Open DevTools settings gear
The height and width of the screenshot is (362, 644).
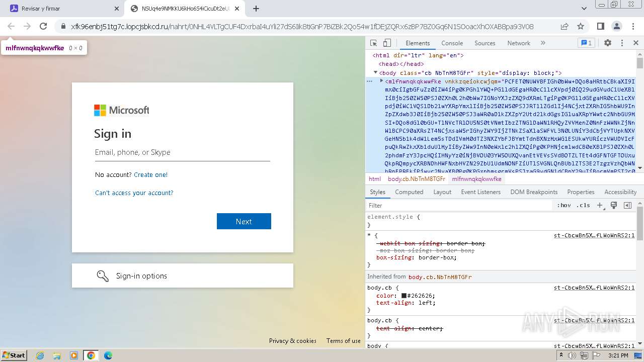click(607, 43)
